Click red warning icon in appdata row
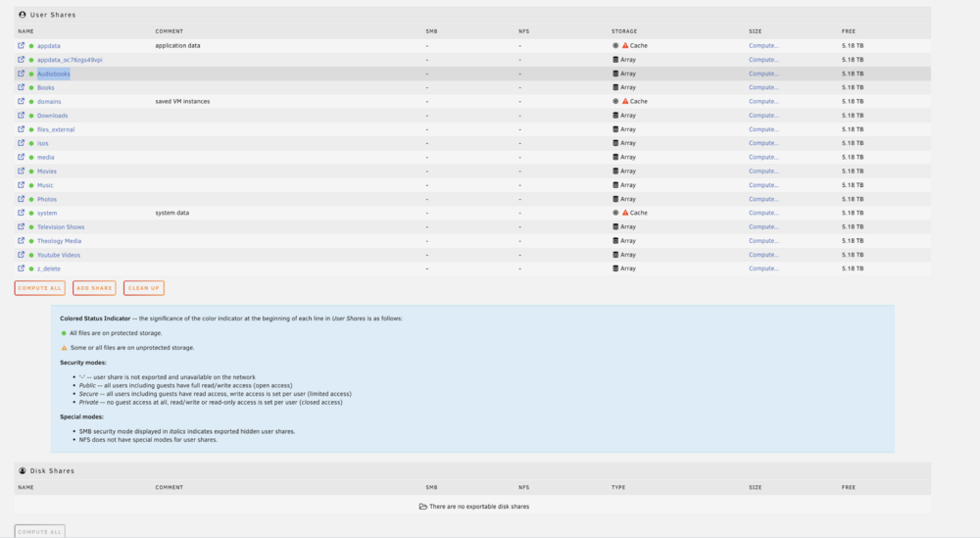The height and width of the screenshot is (538, 980). point(625,46)
